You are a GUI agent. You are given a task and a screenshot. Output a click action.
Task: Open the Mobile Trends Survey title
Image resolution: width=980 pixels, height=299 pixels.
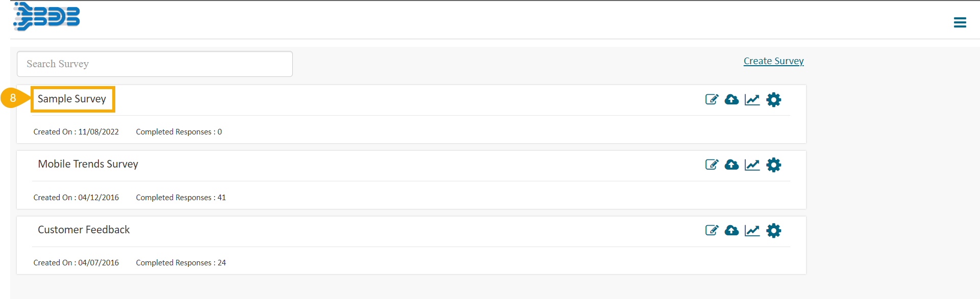(88, 164)
